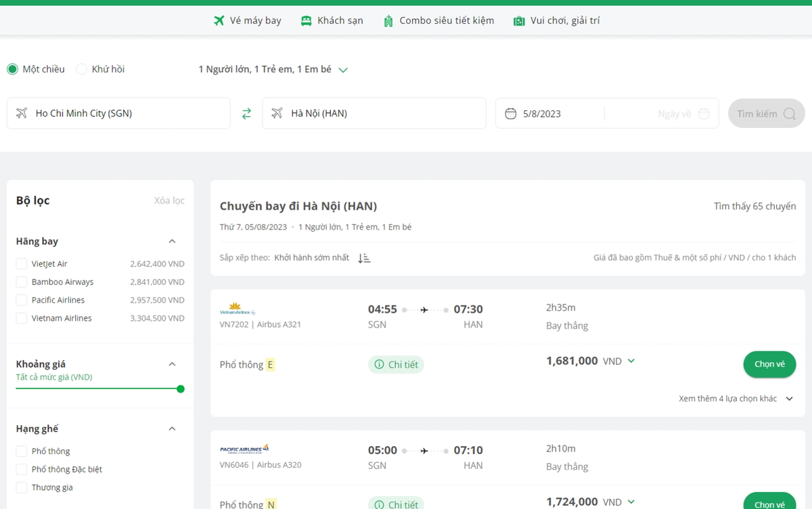Click the airplane icon beside Vé máy bay
Screen dimensions: 812x509
219,20
